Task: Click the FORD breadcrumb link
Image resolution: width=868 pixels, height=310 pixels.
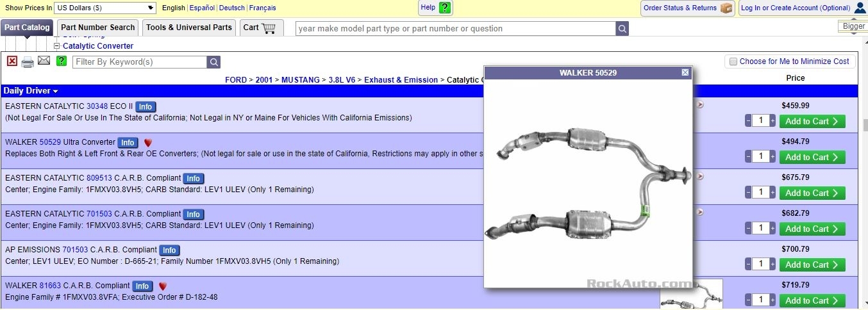Action: click(x=235, y=80)
